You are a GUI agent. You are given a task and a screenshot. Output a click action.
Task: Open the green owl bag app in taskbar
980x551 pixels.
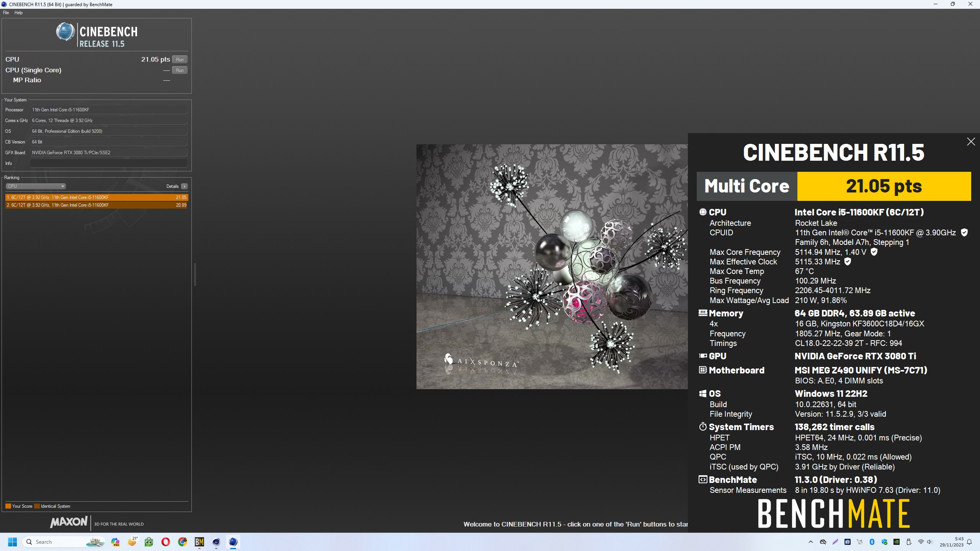click(x=149, y=542)
